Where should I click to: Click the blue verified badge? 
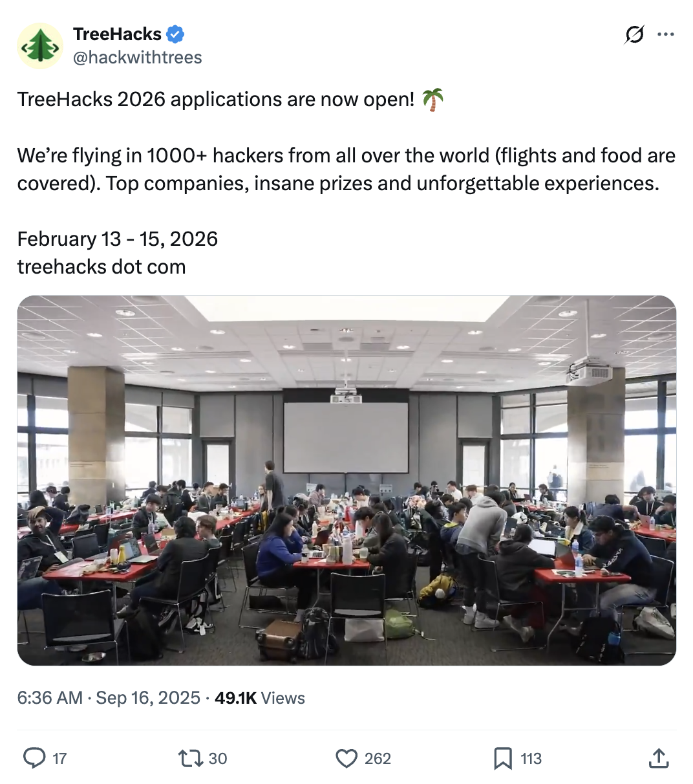(x=176, y=34)
